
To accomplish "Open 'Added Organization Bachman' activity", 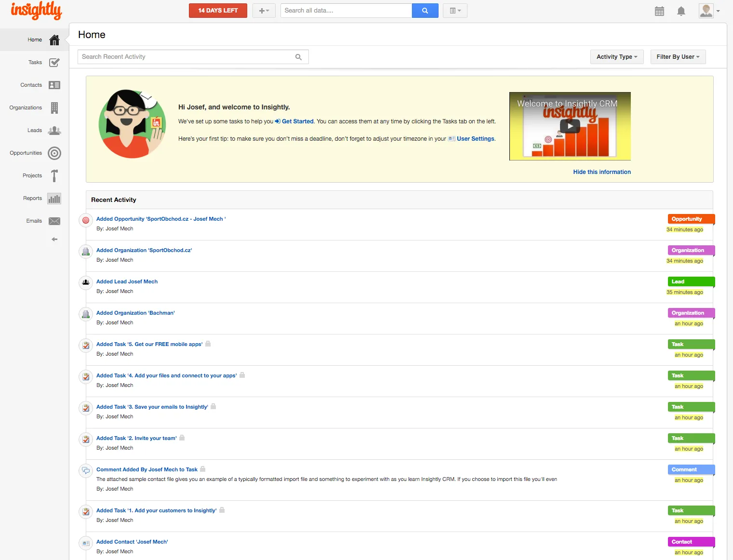I will click(x=135, y=313).
